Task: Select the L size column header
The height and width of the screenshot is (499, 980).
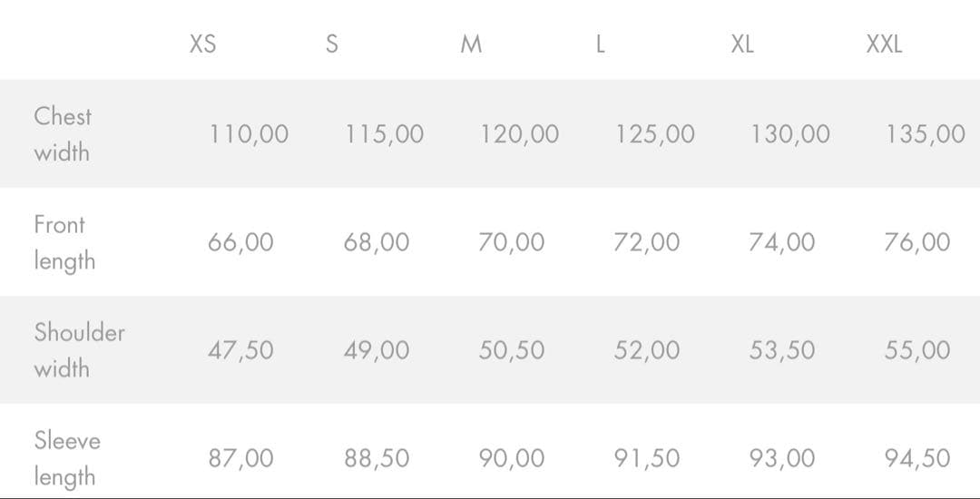Action: [600, 44]
